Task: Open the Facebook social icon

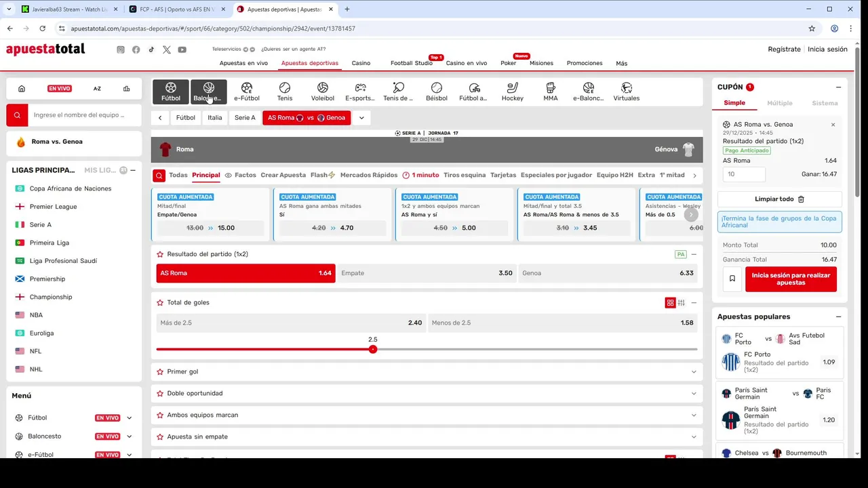Action: (136, 49)
